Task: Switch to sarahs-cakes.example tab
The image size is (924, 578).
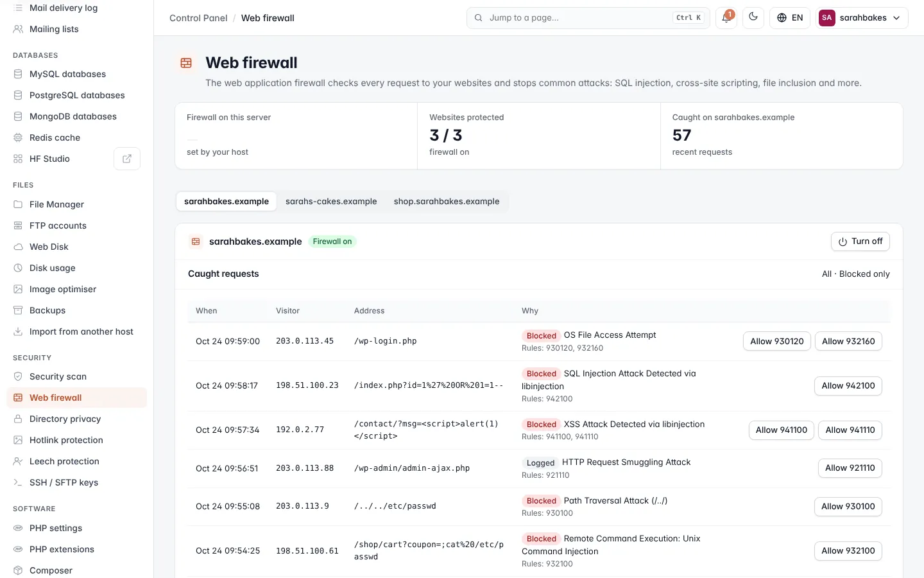Action: pyautogui.click(x=331, y=201)
